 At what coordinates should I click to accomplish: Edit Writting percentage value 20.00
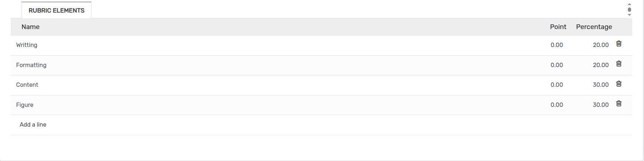tap(601, 45)
